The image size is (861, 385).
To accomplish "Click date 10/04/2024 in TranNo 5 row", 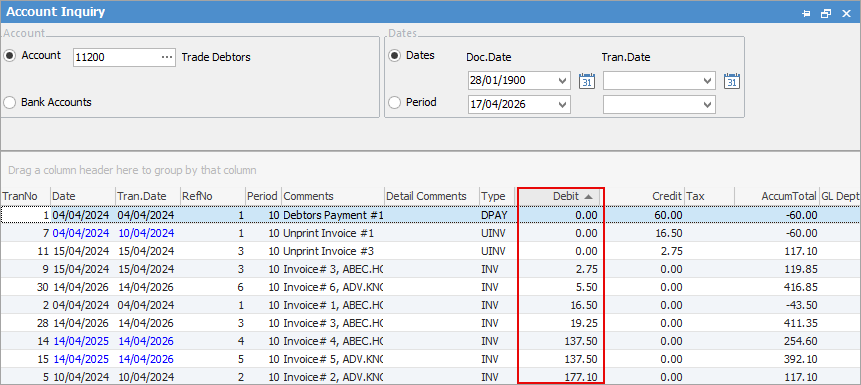I will coord(81,377).
